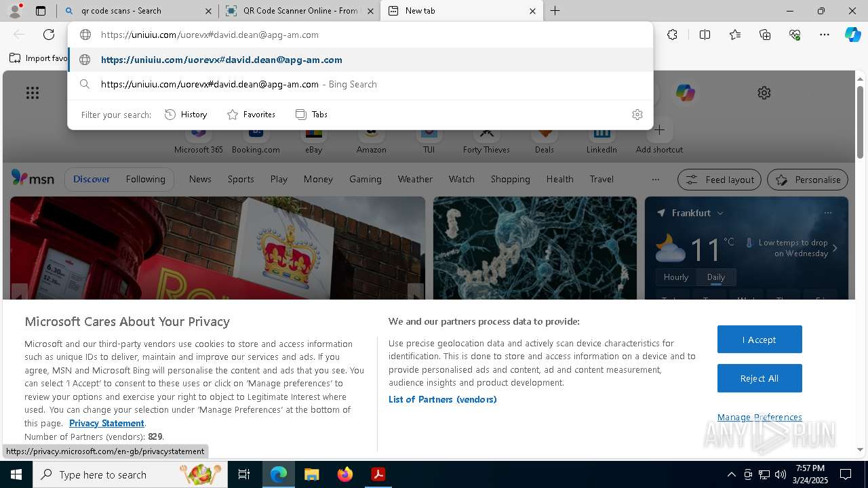The width and height of the screenshot is (868, 488).
Task: Open the Microsoft 365 shortcut
Action: pos(199,141)
